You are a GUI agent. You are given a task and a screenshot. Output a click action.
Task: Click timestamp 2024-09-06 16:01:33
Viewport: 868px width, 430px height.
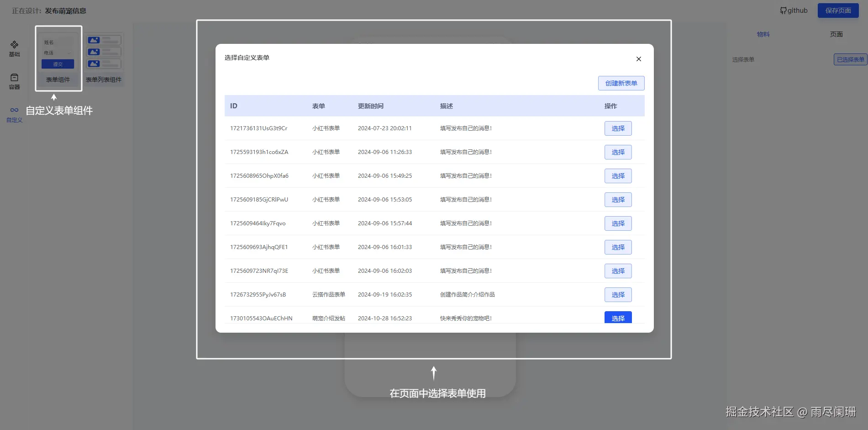[x=385, y=247]
